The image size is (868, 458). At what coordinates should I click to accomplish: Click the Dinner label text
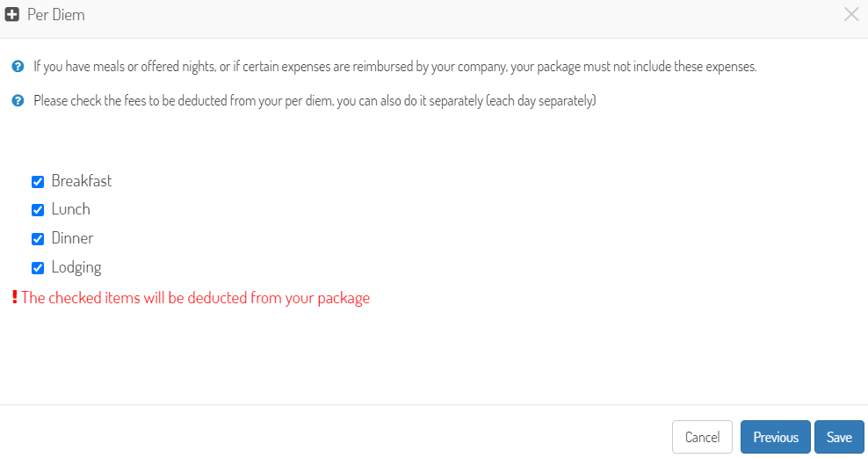[73, 238]
